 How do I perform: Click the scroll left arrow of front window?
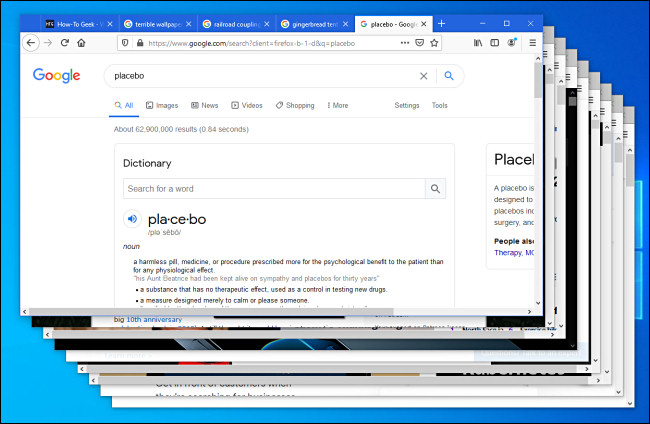[x=24, y=312]
